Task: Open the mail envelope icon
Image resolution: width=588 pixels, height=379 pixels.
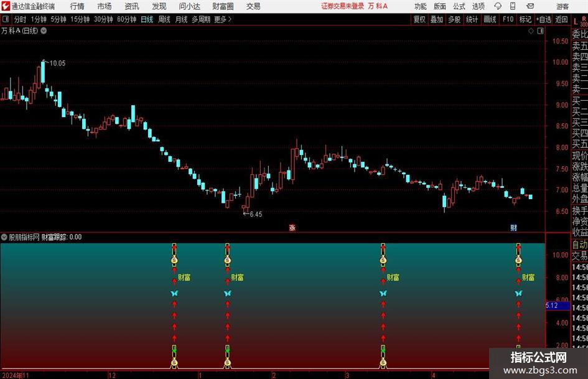Action: [530, 6]
